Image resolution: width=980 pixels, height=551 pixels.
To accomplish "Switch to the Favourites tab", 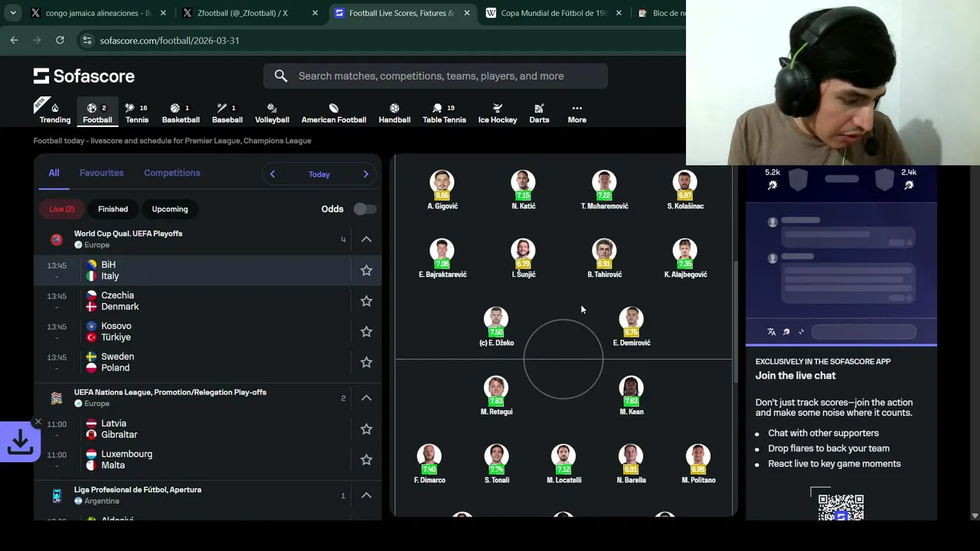I will (x=101, y=173).
